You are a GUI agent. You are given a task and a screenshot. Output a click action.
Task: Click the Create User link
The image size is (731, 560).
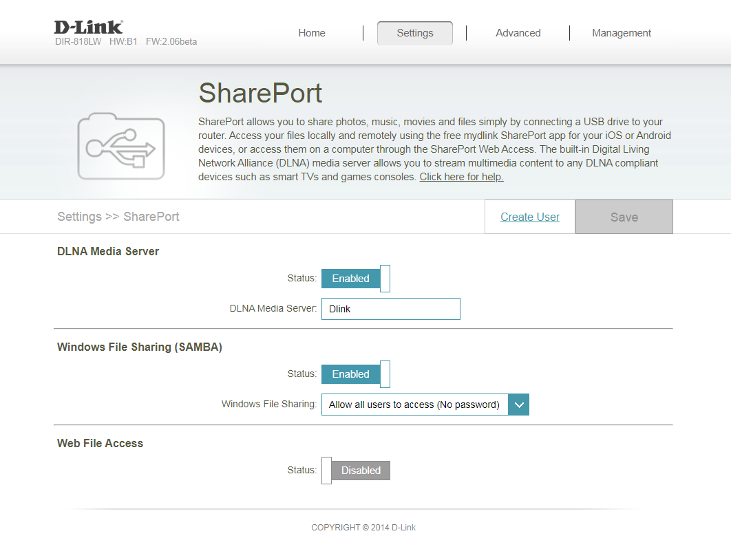[529, 217]
